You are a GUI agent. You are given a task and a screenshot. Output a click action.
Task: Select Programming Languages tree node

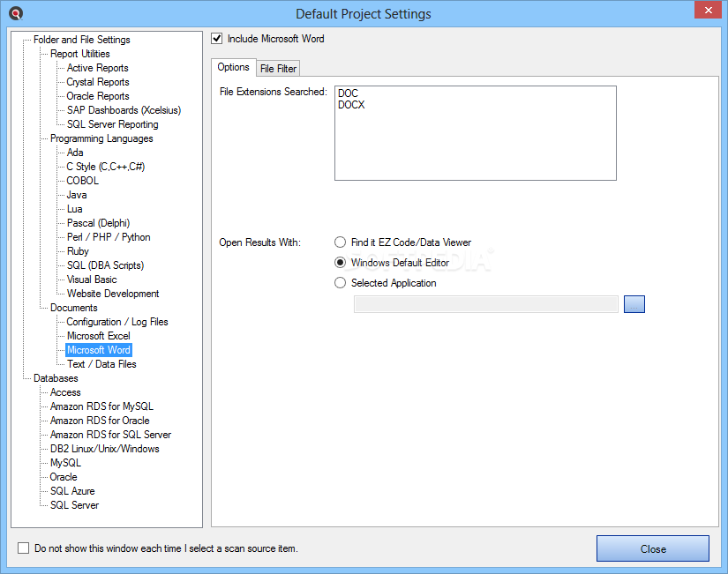click(x=101, y=138)
